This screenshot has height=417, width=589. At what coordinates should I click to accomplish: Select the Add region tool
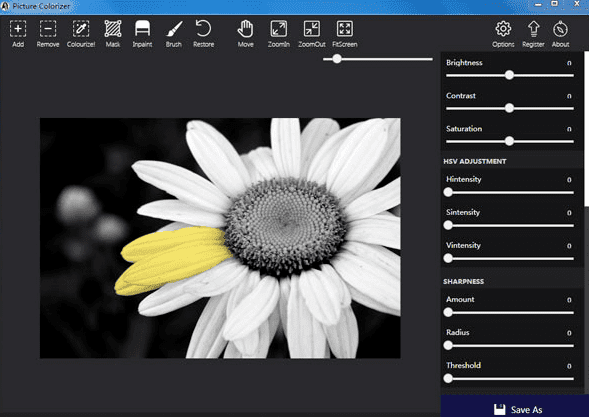[x=18, y=34]
